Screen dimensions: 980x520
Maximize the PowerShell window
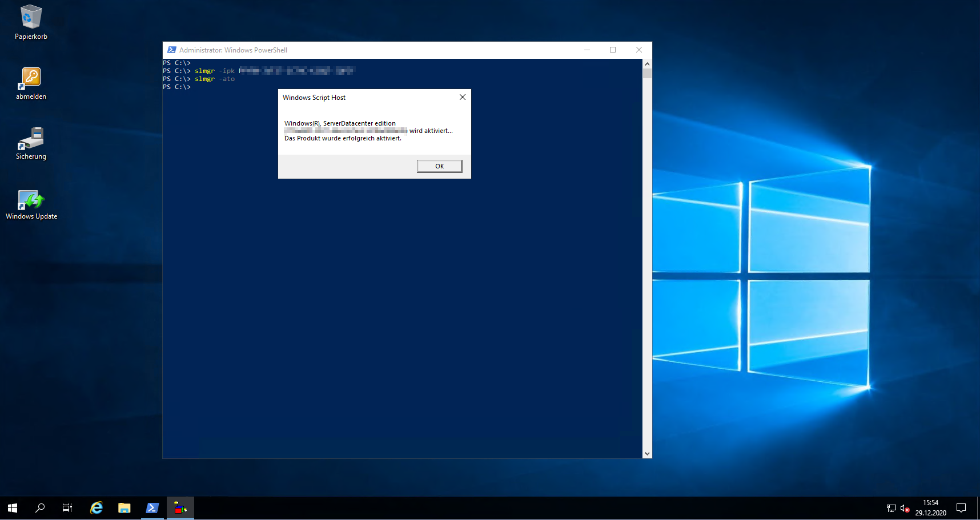[x=613, y=50]
